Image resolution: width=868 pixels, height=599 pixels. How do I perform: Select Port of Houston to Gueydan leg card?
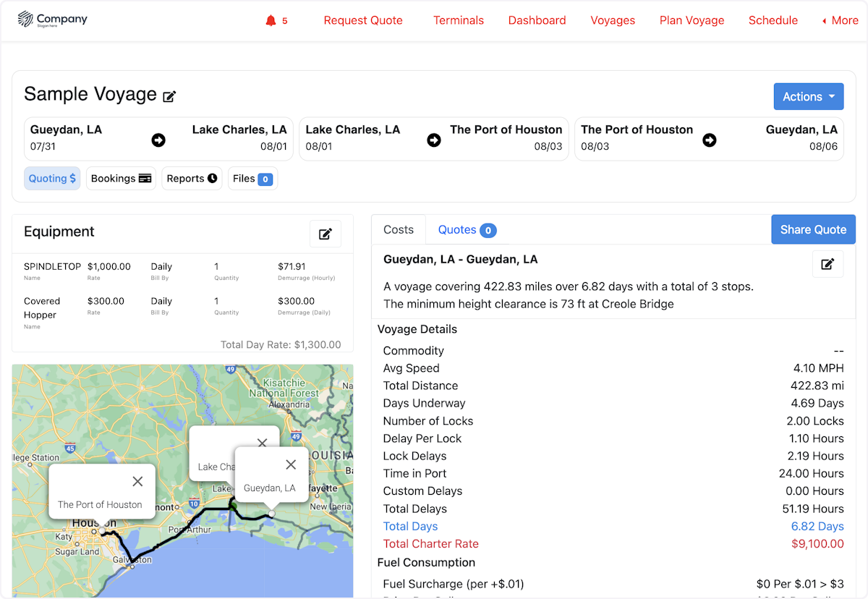click(x=709, y=139)
